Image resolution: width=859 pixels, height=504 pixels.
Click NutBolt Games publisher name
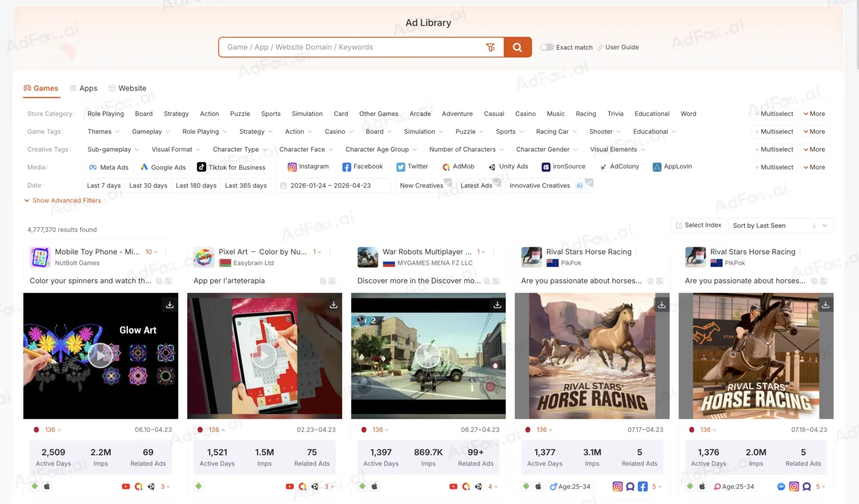[x=77, y=263]
